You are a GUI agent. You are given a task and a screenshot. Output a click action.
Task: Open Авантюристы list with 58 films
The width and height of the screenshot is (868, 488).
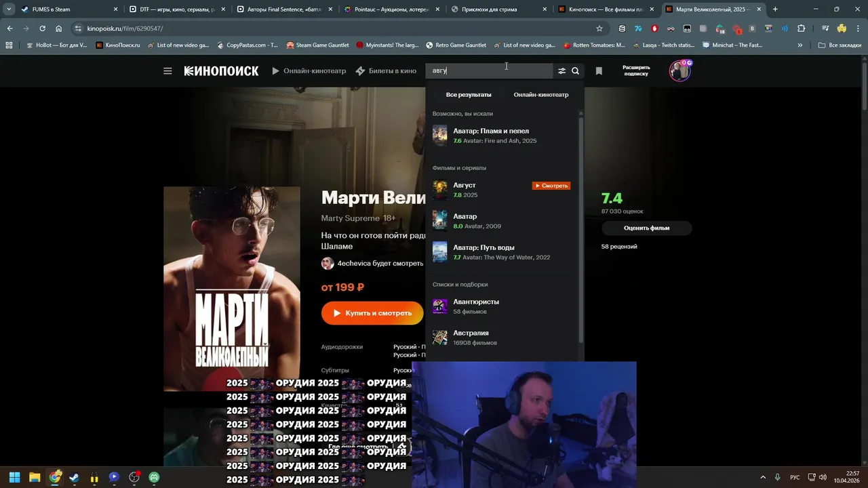tap(502, 306)
